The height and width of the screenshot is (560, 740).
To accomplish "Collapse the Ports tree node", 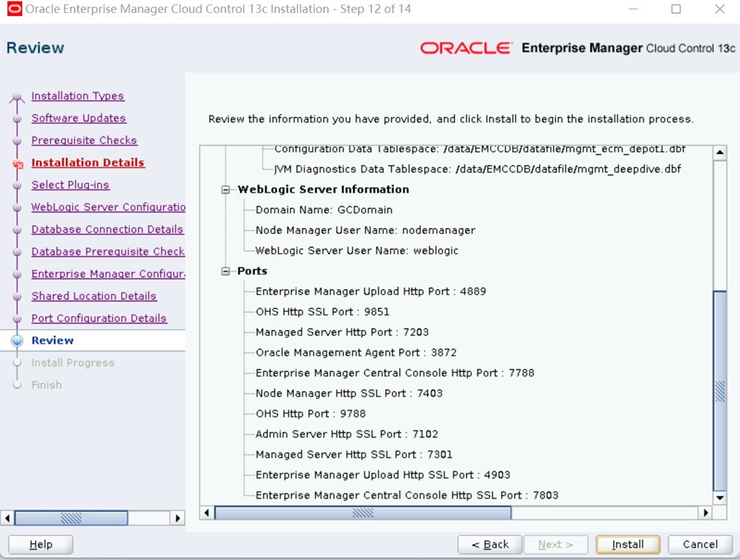I will click(226, 271).
